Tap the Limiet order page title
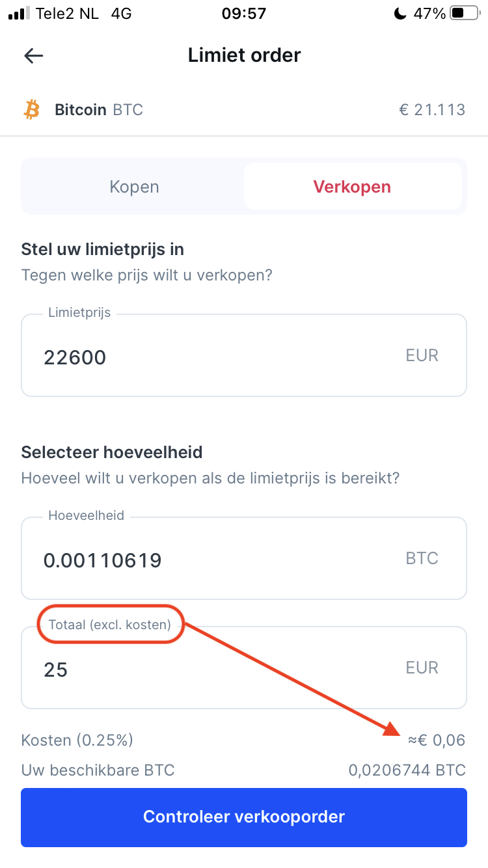This screenshot has width=488, height=868. point(244,55)
